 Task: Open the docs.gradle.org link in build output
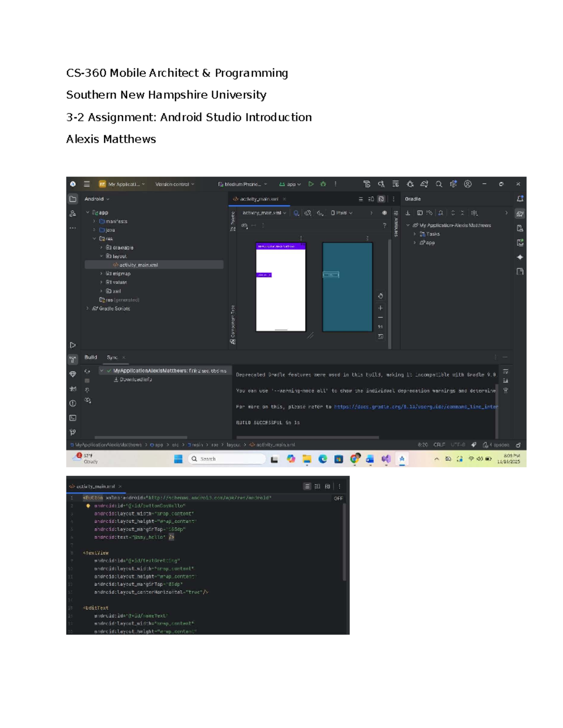[x=415, y=407]
